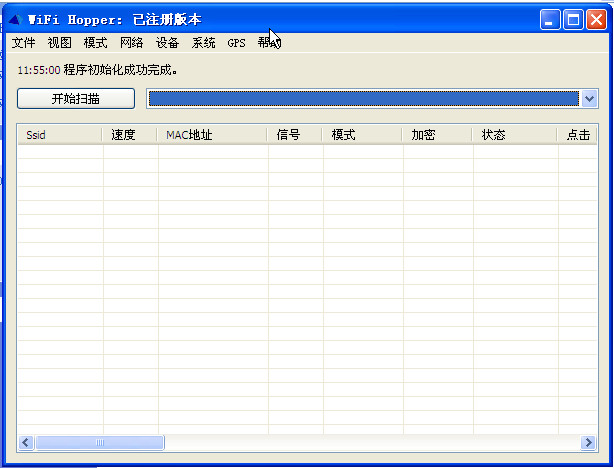614x468 pixels.
Task: Sort by the Ssid column header
Action: click(60, 135)
